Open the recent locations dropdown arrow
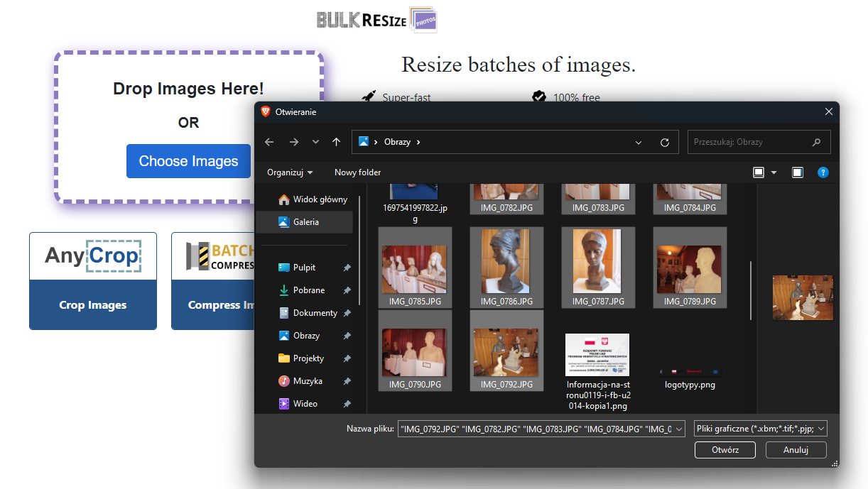This screenshot has height=489, width=868. [315, 142]
